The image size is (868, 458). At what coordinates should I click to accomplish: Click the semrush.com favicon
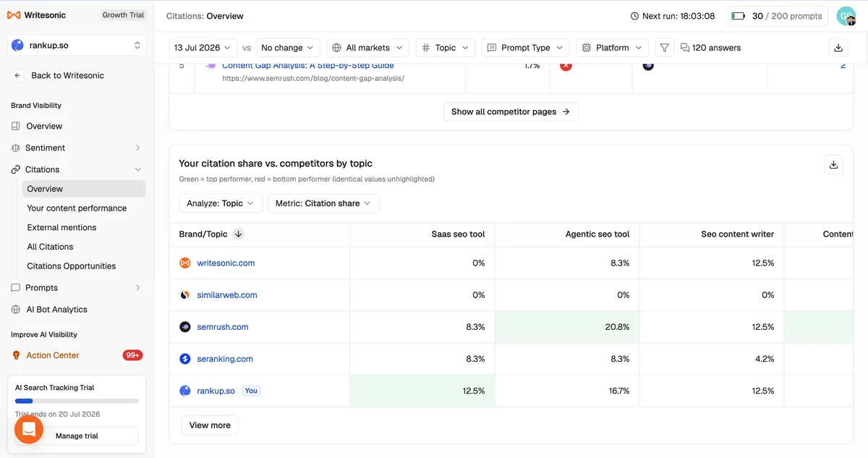(x=184, y=327)
